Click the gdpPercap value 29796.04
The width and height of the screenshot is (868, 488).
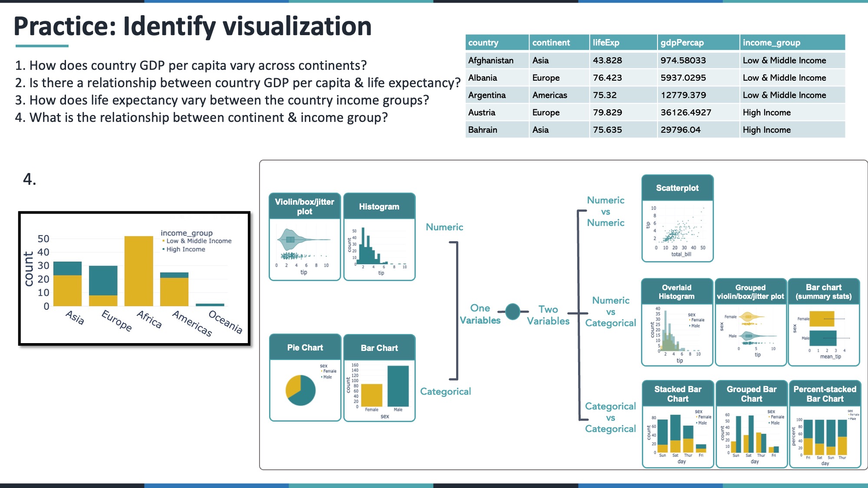click(681, 130)
